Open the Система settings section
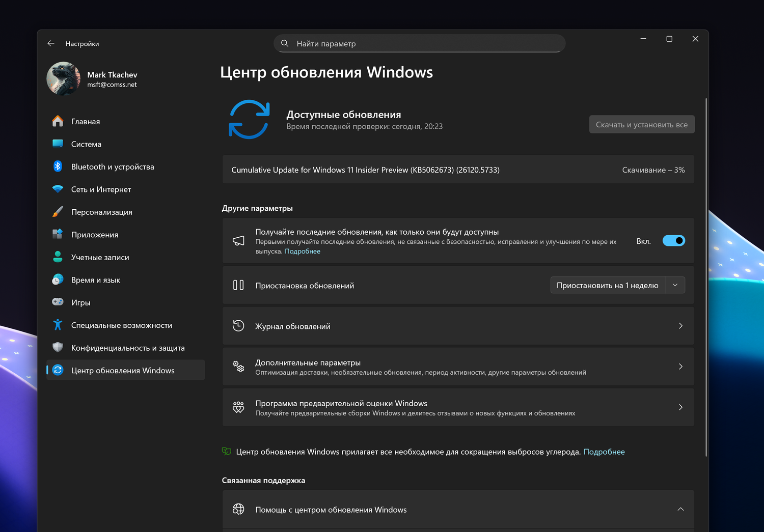The height and width of the screenshot is (532, 764). 86,144
